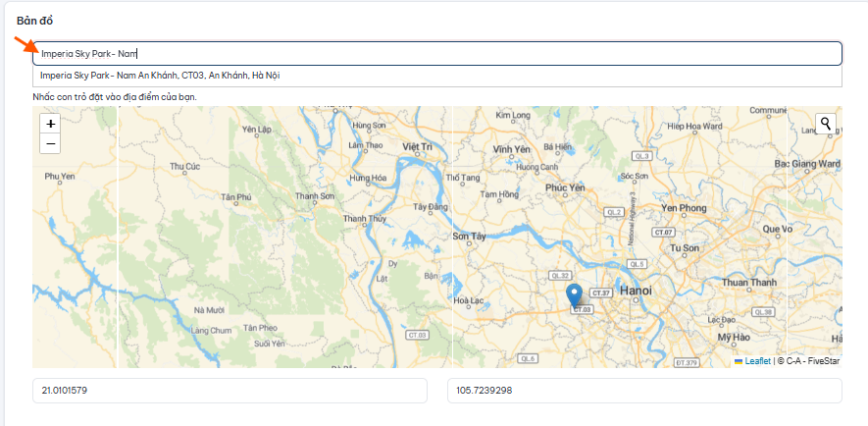Click the blue location marker pin
This screenshot has height=426, width=868.
(575, 295)
